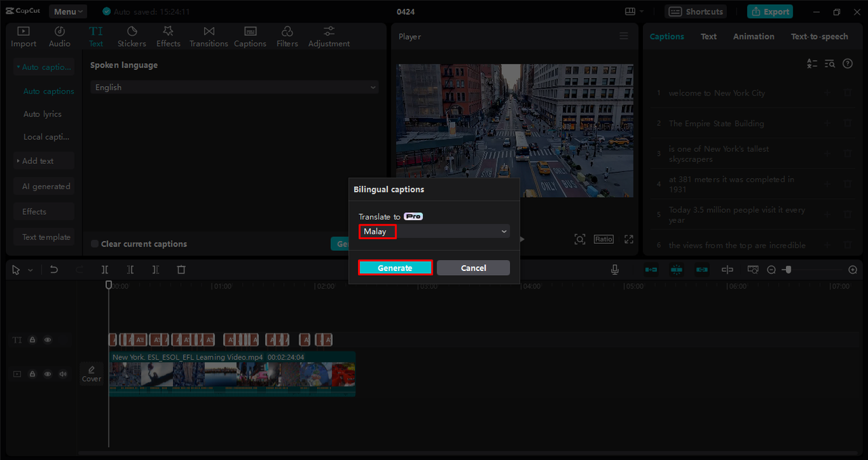Click the timeline zoom-in plus icon
The image size is (868, 460).
click(x=853, y=270)
